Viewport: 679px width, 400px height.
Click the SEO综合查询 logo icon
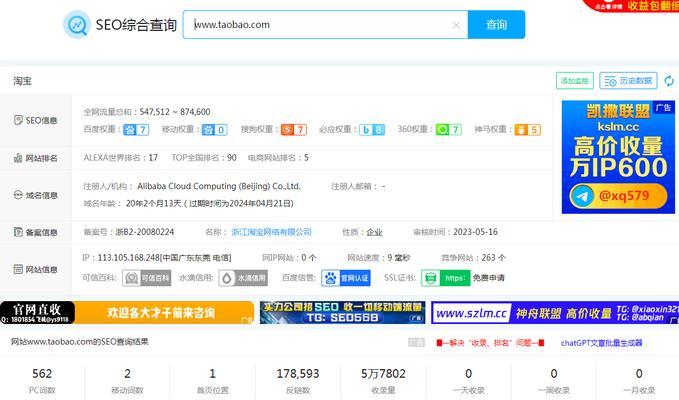(x=77, y=25)
